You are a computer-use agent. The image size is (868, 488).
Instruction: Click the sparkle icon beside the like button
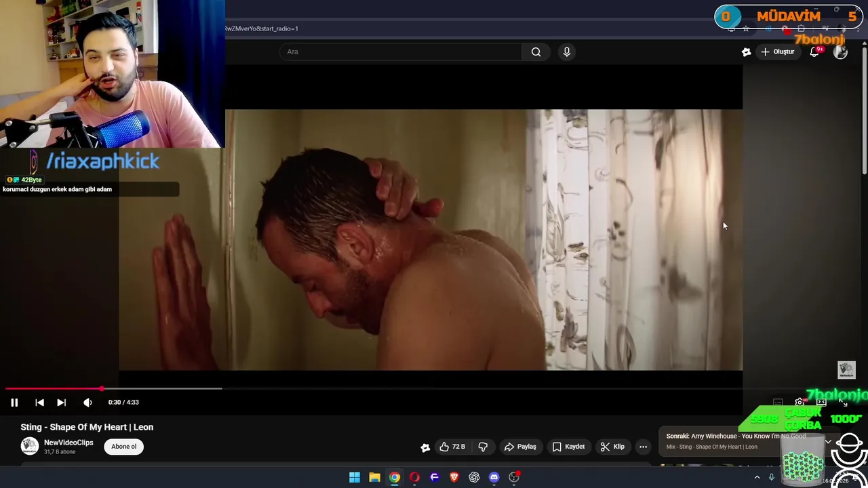[x=425, y=447]
